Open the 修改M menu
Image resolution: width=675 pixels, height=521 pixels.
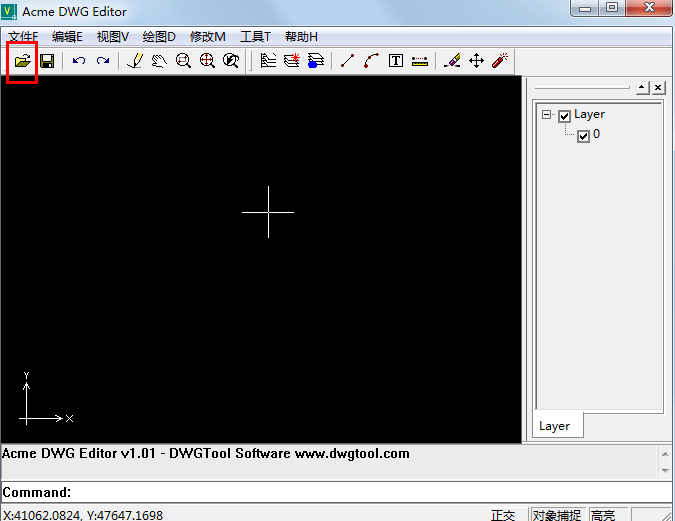point(207,37)
